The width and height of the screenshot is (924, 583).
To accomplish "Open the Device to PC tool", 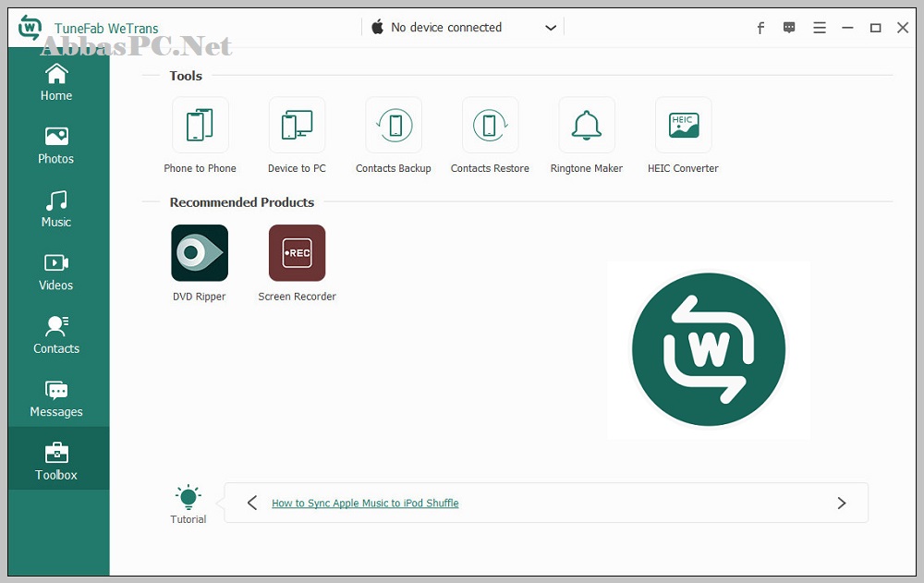I will 297,125.
